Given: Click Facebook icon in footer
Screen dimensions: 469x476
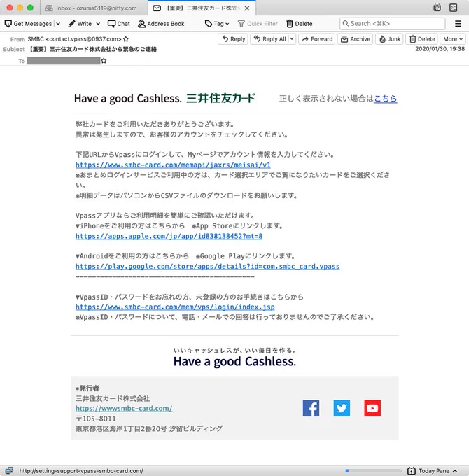Looking at the screenshot, I should [x=311, y=408].
